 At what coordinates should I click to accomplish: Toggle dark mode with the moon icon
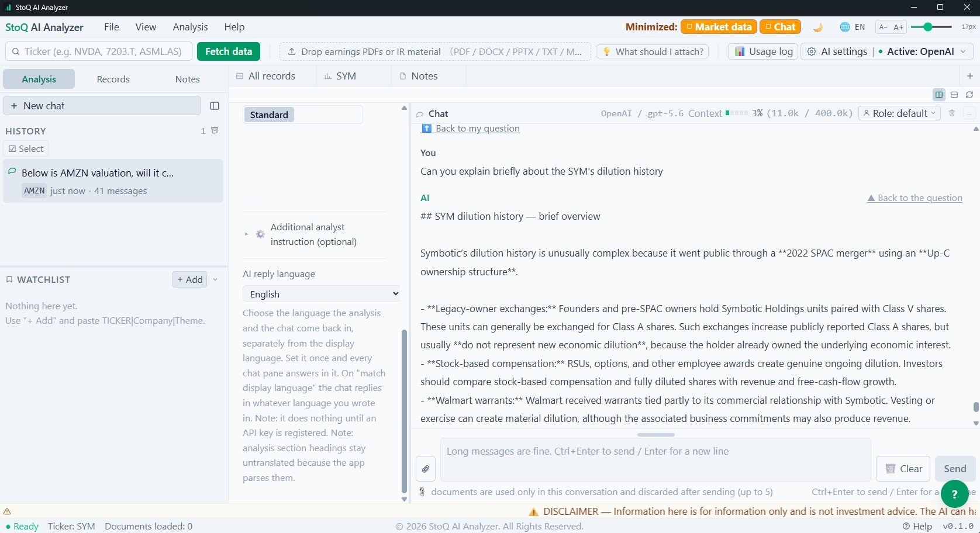pos(818,27)
